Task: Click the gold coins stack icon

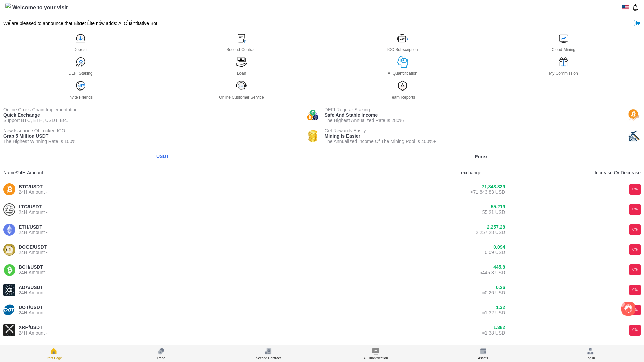Action: tap(313, 136)
